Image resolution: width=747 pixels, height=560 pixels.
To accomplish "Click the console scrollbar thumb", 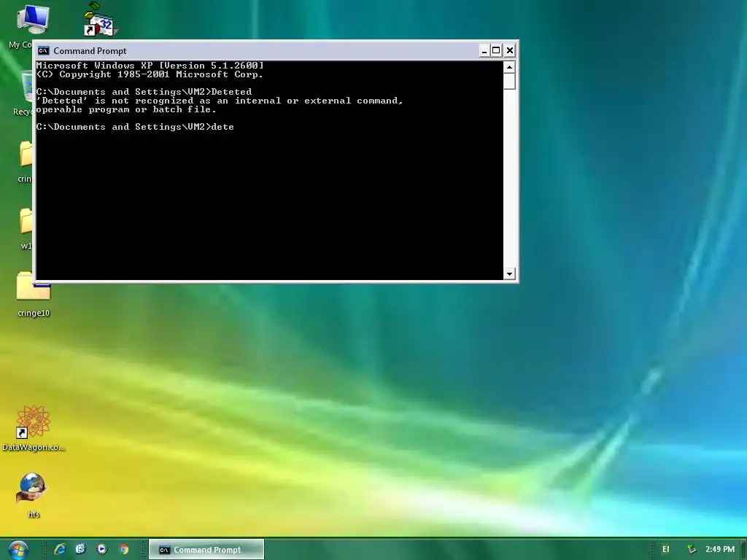I will [509, 81].
